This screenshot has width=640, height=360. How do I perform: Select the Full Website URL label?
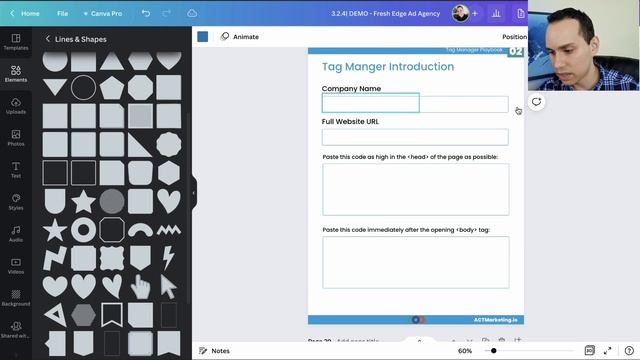(x=350, y=122)
